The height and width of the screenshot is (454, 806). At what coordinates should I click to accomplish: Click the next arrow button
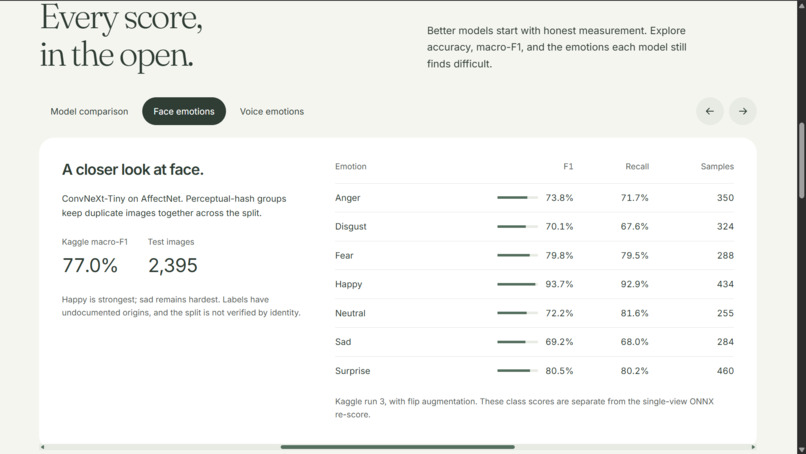(743, 111)
